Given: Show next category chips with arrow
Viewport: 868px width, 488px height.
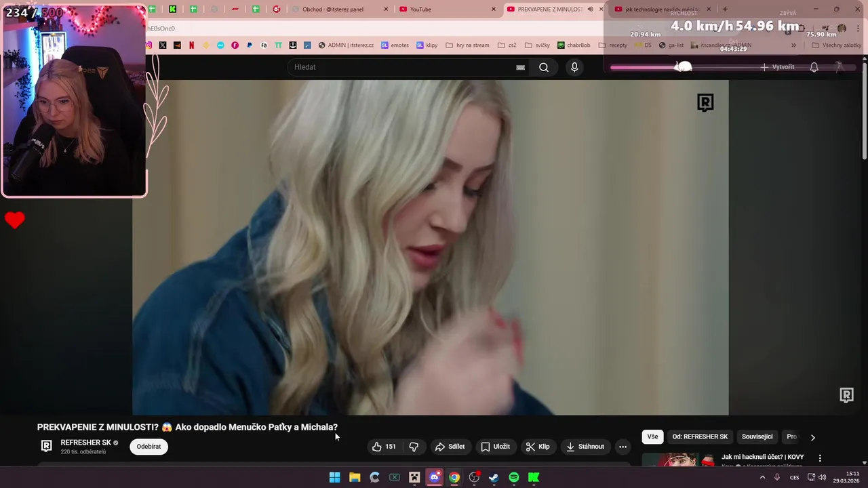Looking at the screenshot, I should (812, 437).
